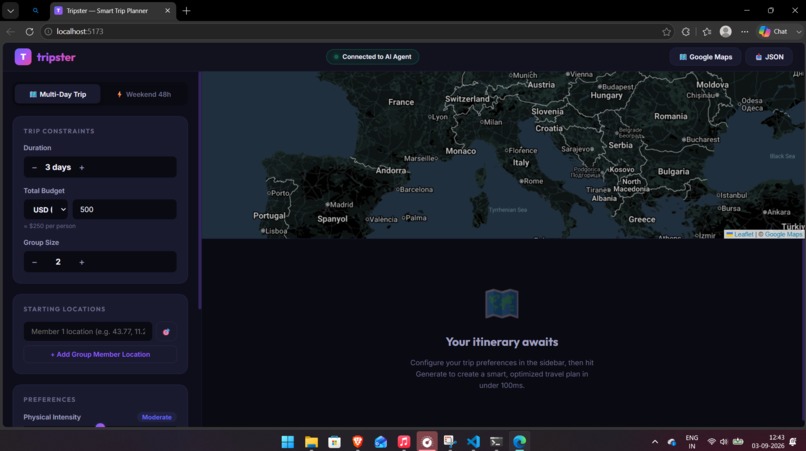The image size is (806, 451).
Task: Click Madrid label on the map
Action: click(x=339, y=204)
